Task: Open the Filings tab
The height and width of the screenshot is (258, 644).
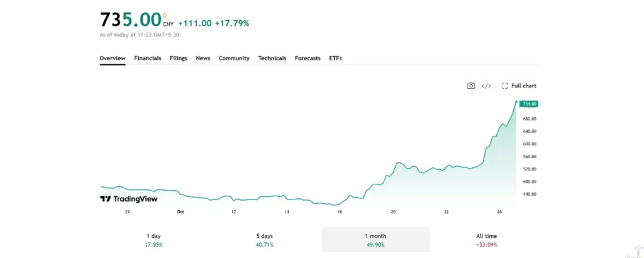Action: point(179,59)
